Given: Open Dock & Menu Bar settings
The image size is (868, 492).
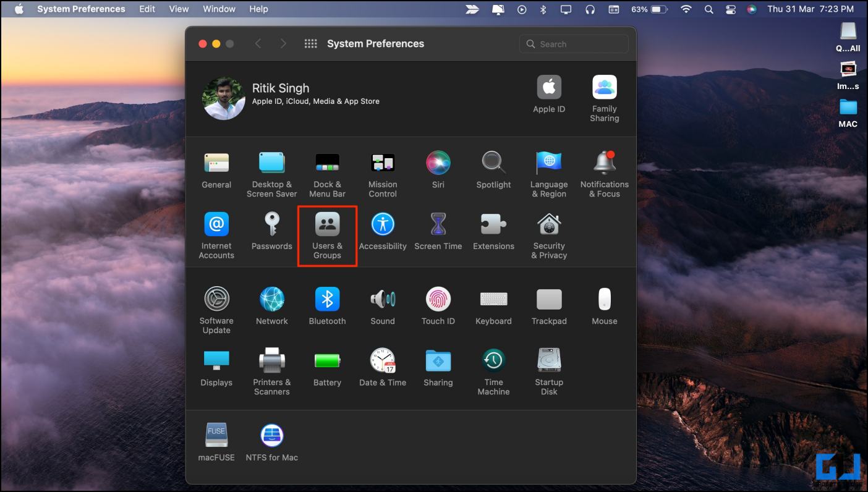Looking at the screenshot, I should [327, 175].
